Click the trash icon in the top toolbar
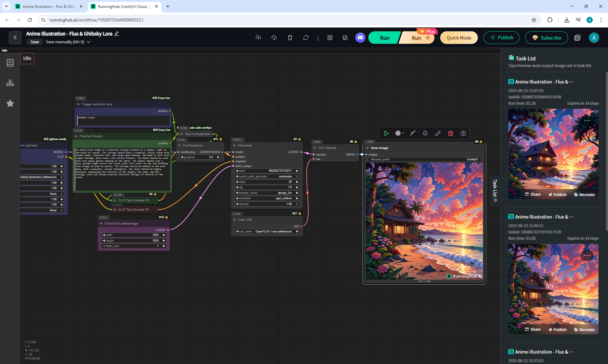This screenshot has height=364, width=608. point(290,38)
